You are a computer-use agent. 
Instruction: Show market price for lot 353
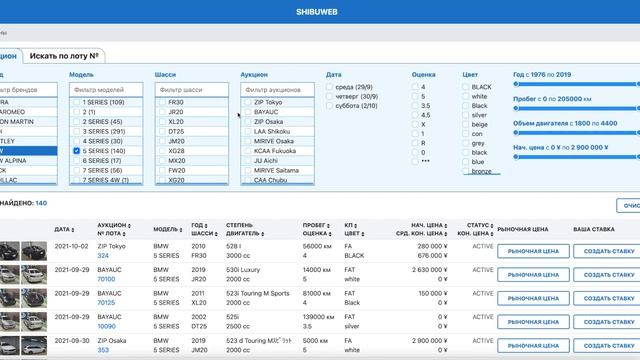[x=533, y=346]
